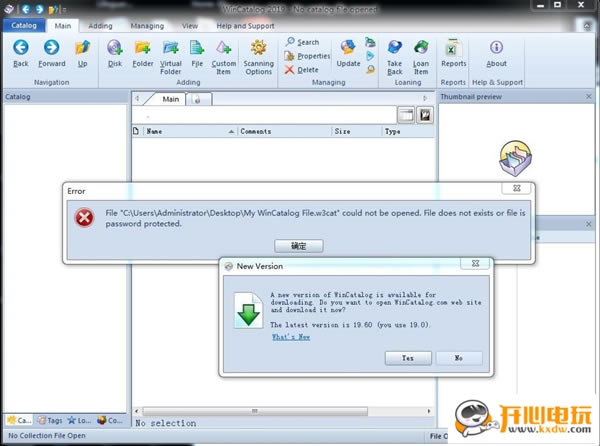Sort list by Type column

pos(408,131)
